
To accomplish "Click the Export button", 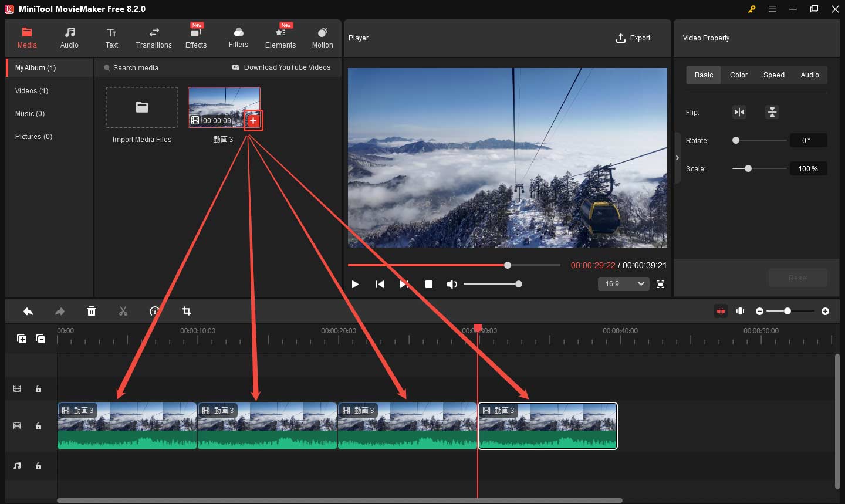I will tap(633, 38).
